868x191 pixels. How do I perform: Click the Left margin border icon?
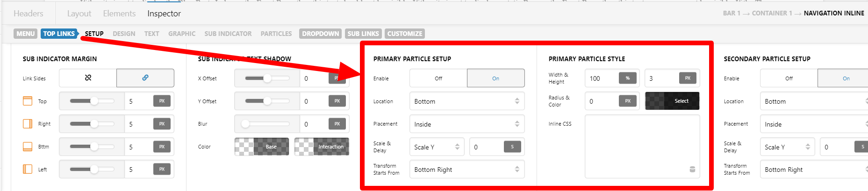point(28,169)
